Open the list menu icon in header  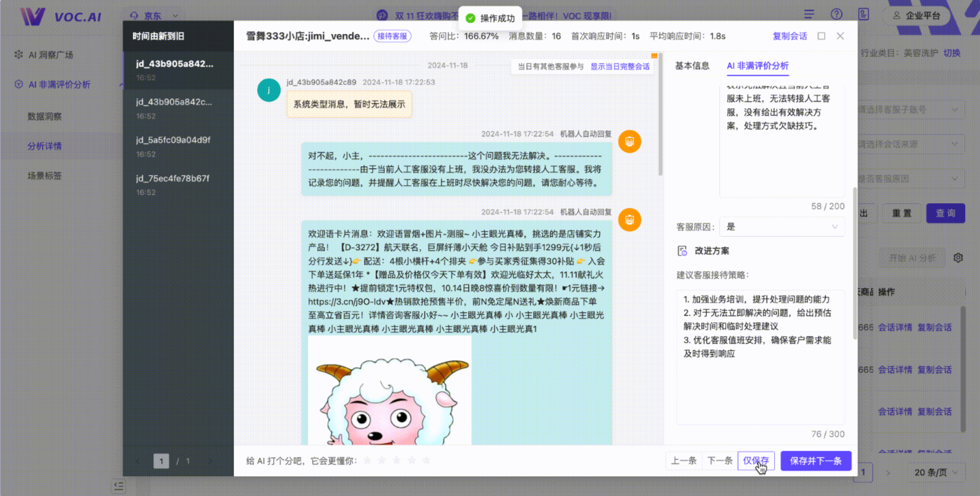809,14
